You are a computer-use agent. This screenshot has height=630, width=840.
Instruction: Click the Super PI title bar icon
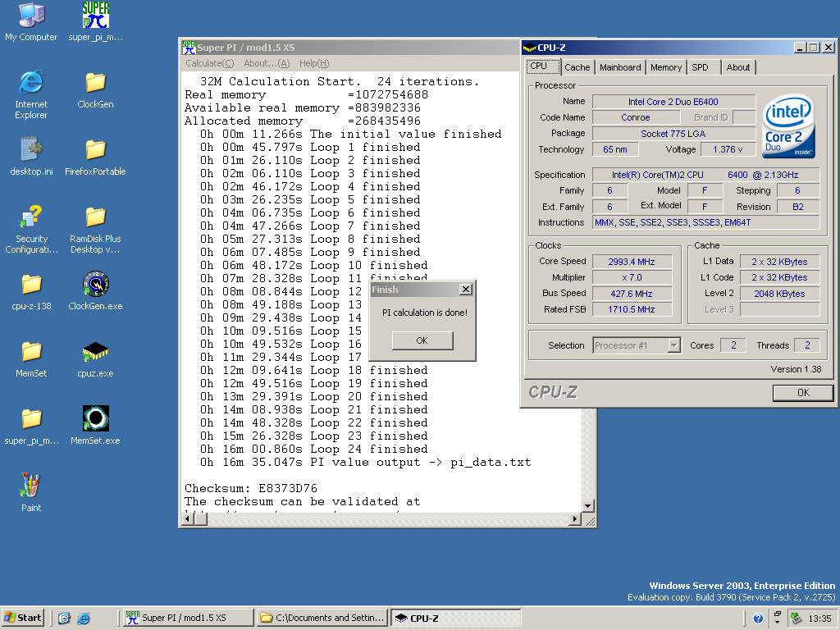(189, 48)
